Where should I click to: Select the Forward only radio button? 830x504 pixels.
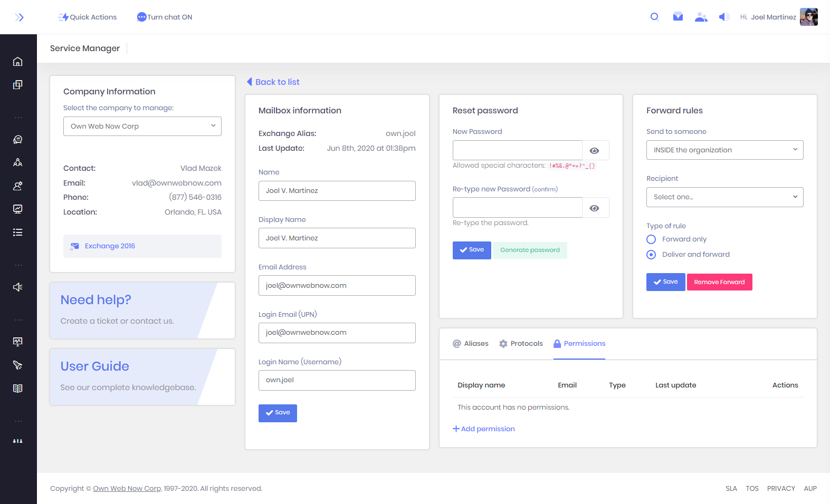pos(651,239)
